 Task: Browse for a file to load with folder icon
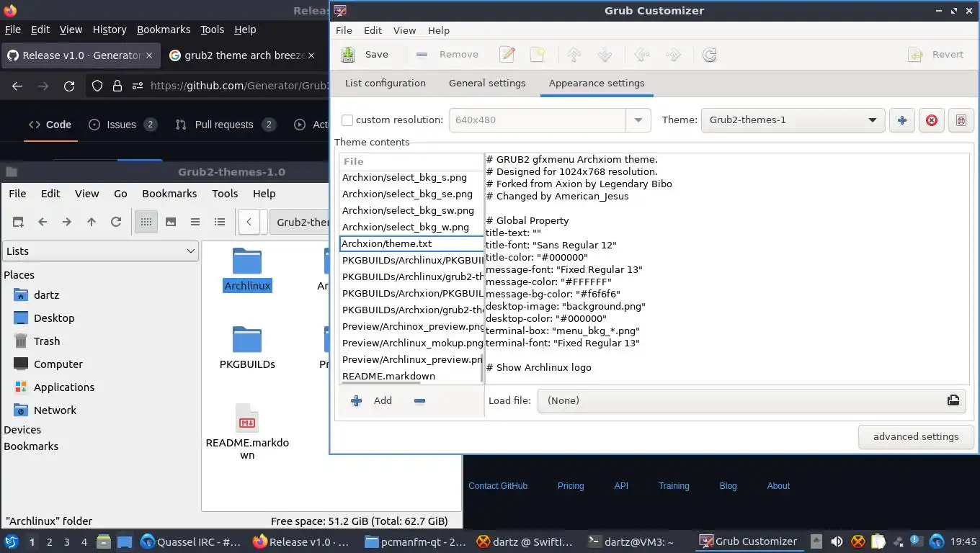(x=953, y=400)
